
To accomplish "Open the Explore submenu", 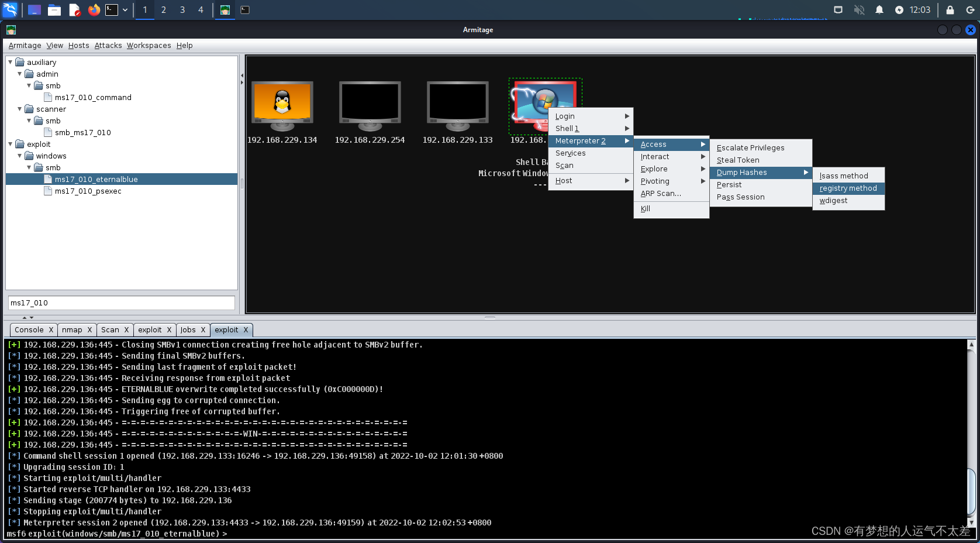I will point(671,169).
